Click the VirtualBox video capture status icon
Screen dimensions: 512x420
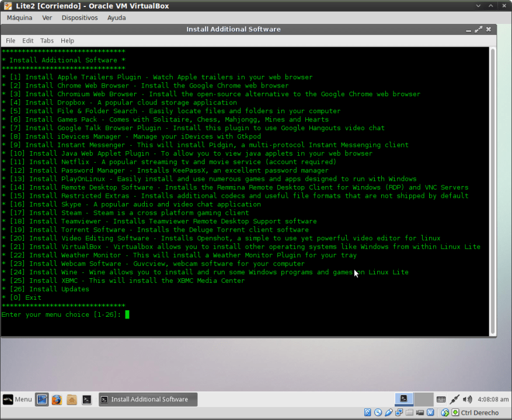coord(420,412)
